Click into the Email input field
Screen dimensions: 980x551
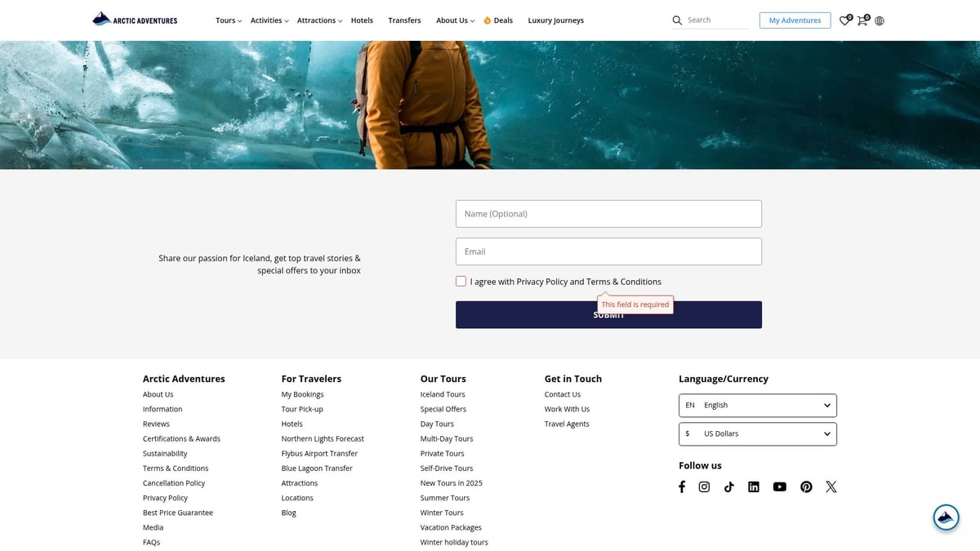608,251
